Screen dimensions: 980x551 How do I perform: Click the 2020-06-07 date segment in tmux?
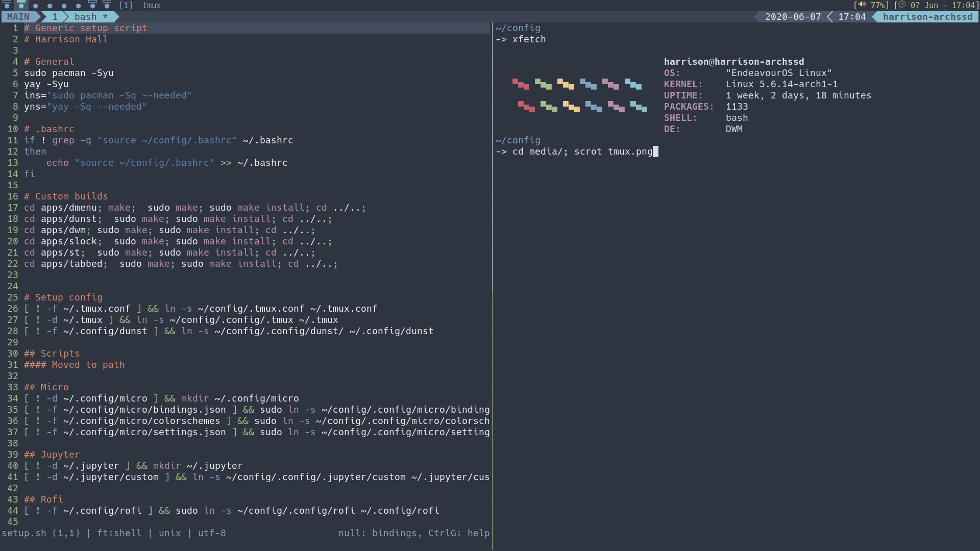[793, 17]
